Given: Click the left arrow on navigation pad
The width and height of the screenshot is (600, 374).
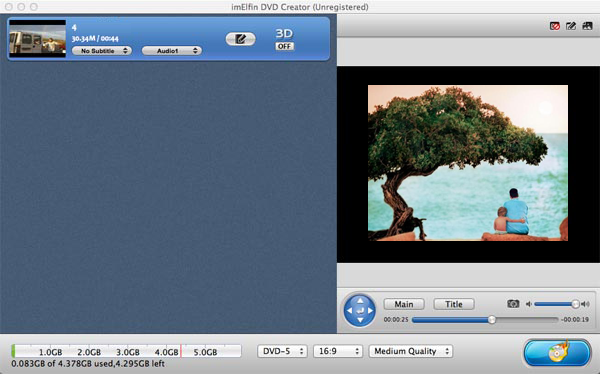Looking at the screenshot, I should pyautogui.click(x=349, y=310).
